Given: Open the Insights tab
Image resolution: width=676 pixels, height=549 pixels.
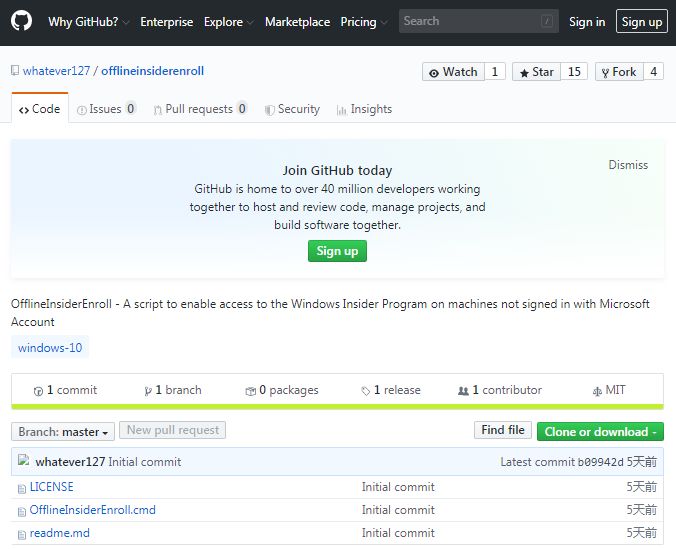Looking at the screenshot, I should pos(364,109).
